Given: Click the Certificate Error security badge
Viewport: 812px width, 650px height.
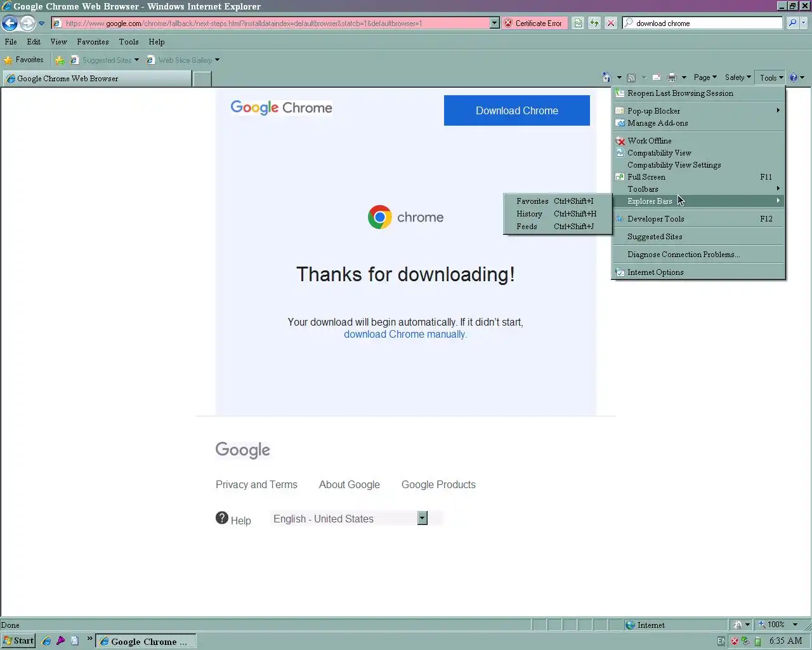Looking at the screenshot, I should [x=534, y=23].
